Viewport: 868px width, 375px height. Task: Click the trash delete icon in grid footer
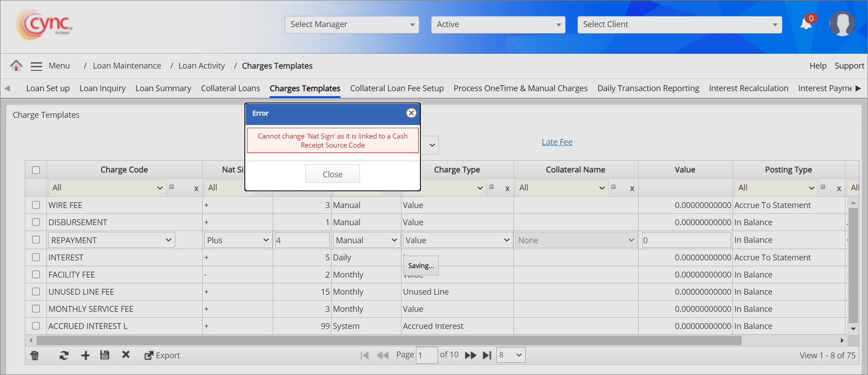tap(34, 356)
